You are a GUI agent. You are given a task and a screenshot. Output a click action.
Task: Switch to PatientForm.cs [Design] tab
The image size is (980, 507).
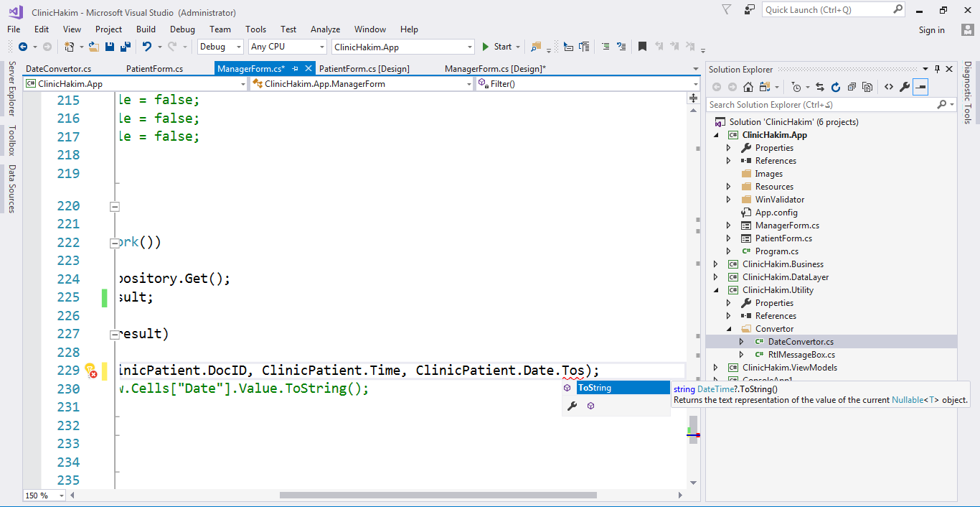(364, 69)
